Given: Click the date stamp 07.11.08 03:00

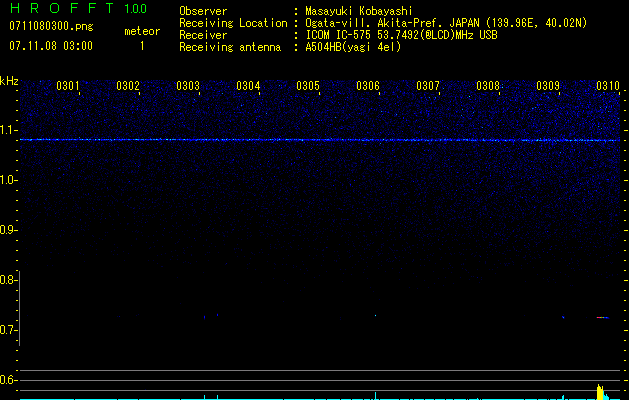Looking at the screenshot, I should tap(51, 46).
